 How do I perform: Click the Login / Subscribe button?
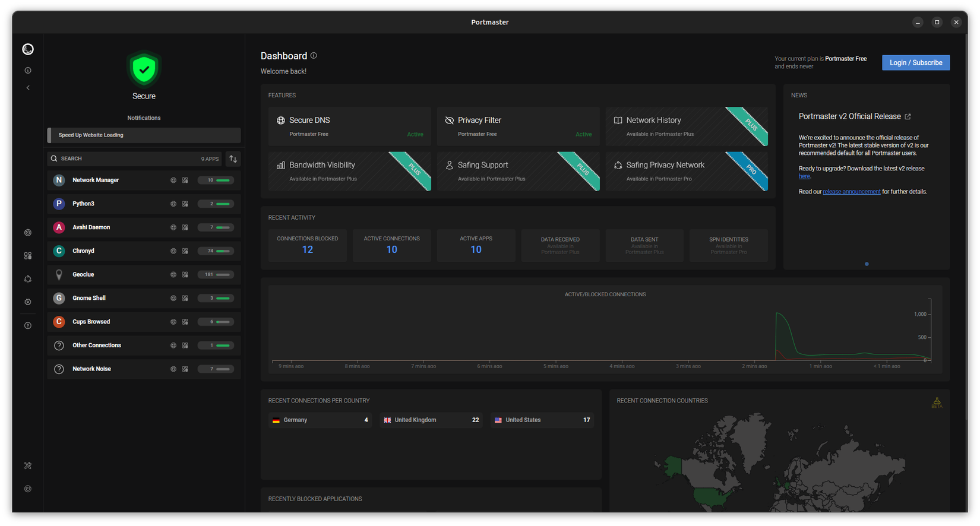point(915,63)
